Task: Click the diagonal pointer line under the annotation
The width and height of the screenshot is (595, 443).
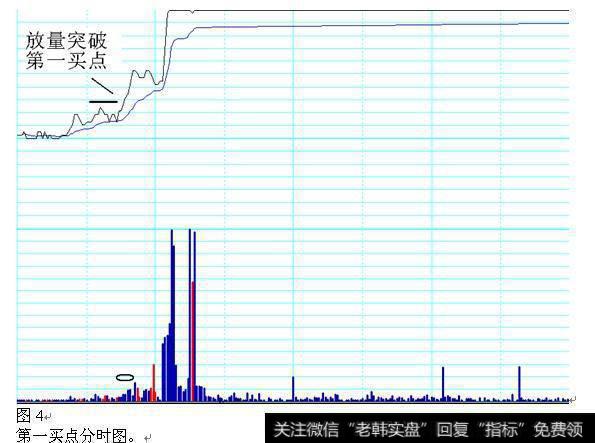Action: tap(102, 86)
